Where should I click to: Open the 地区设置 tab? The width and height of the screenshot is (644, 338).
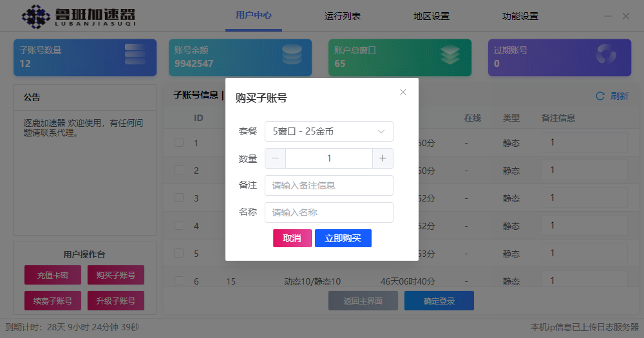coord(431,16)
